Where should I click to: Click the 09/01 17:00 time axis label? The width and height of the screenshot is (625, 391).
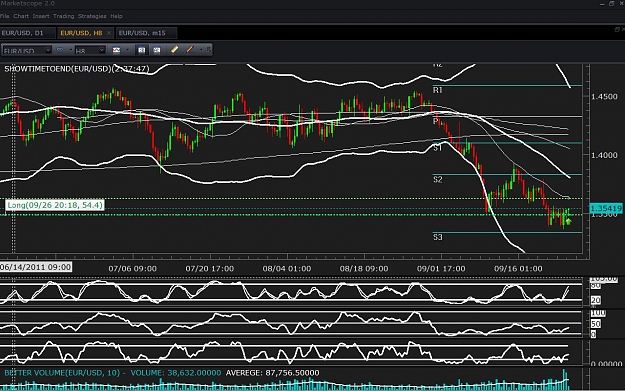coord(441,269)
